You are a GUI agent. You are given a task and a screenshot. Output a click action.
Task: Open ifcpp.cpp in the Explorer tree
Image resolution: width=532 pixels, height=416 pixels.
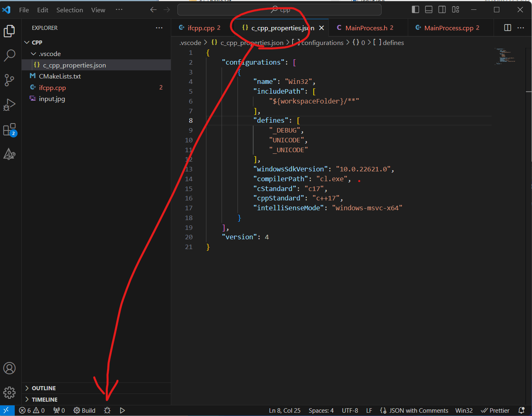[x=96, y=88]
